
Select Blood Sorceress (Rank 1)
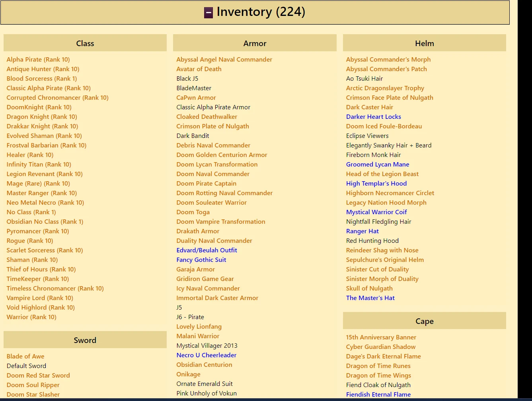(42, 79)
